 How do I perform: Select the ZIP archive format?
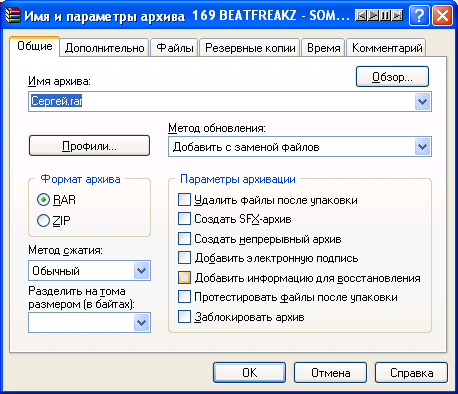[x=43, y=220]
